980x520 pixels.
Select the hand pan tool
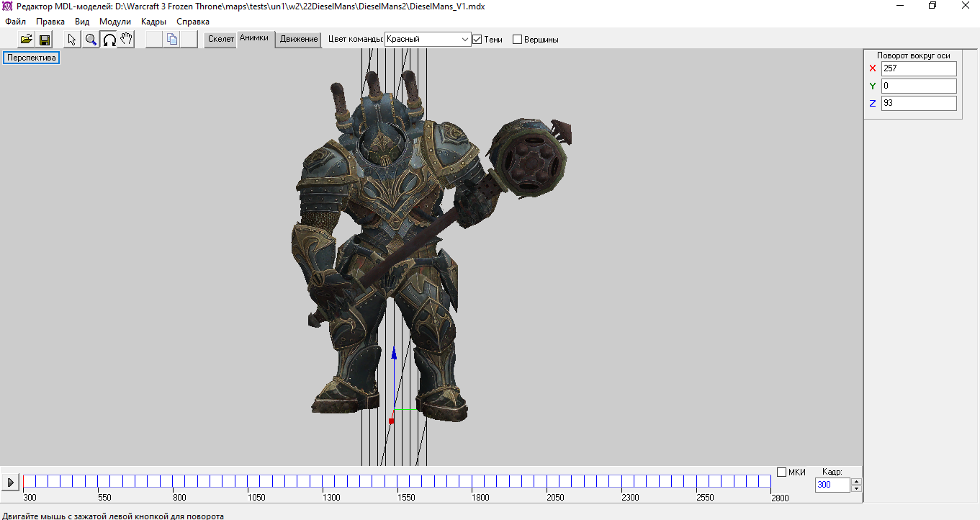127,40
